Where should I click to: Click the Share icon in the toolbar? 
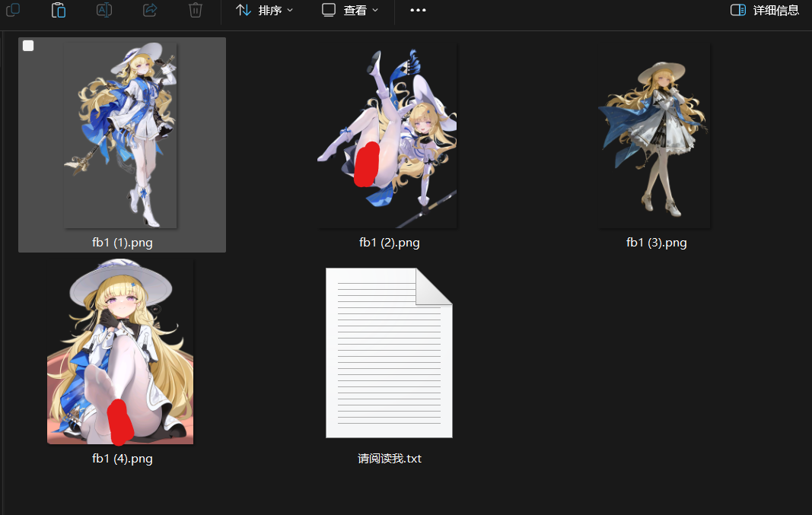150,10
